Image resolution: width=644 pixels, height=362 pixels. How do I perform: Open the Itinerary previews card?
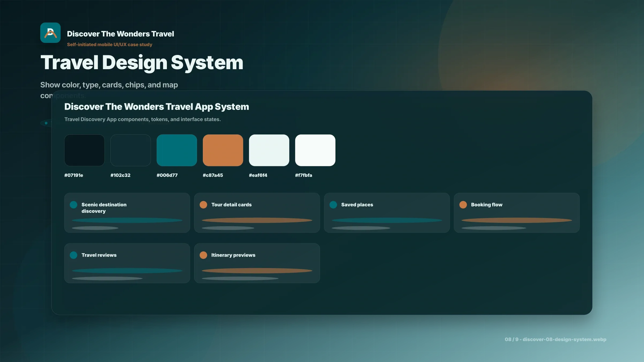point(257,263)
